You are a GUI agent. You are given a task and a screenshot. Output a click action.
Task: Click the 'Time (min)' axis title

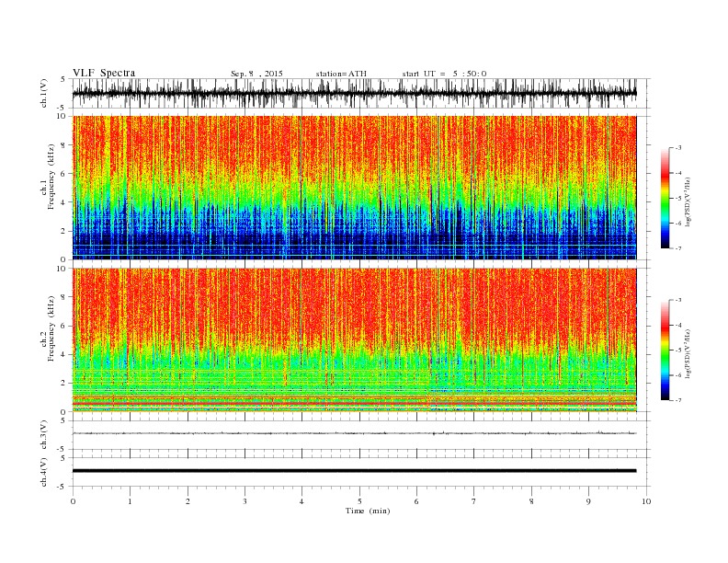[x=368, y=511]
